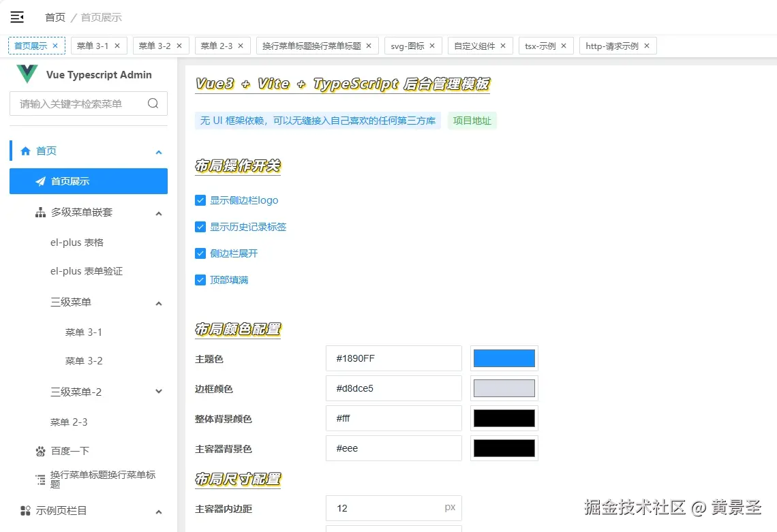777x532 pixels.
Task: Click the home icon beside 首页
Action: [x=25, y=151]
